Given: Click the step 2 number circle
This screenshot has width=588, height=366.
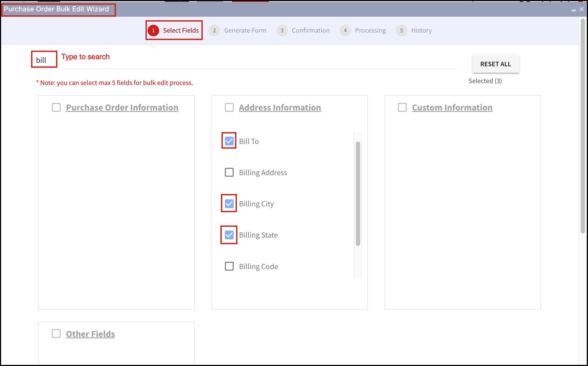Looking at the screenshot, I should (x=214, y=30).
